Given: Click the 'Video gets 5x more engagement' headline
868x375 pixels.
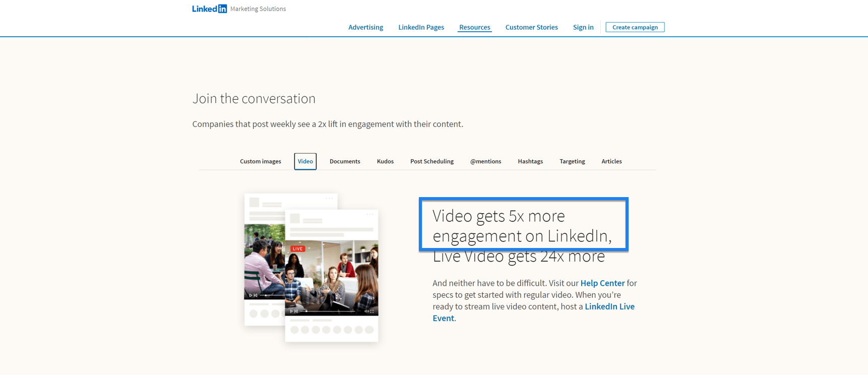Looking at the screenshot, I should click(x=522, y=235).
